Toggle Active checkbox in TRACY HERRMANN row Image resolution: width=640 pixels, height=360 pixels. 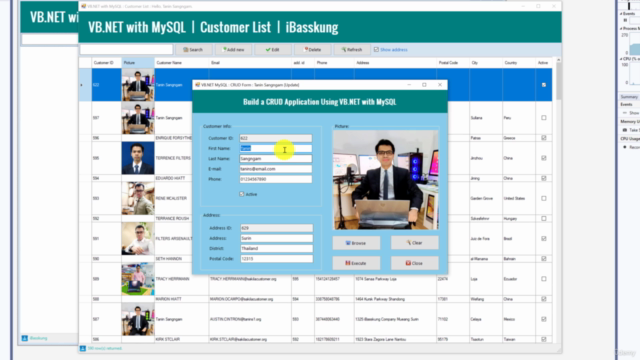(544, 279)
